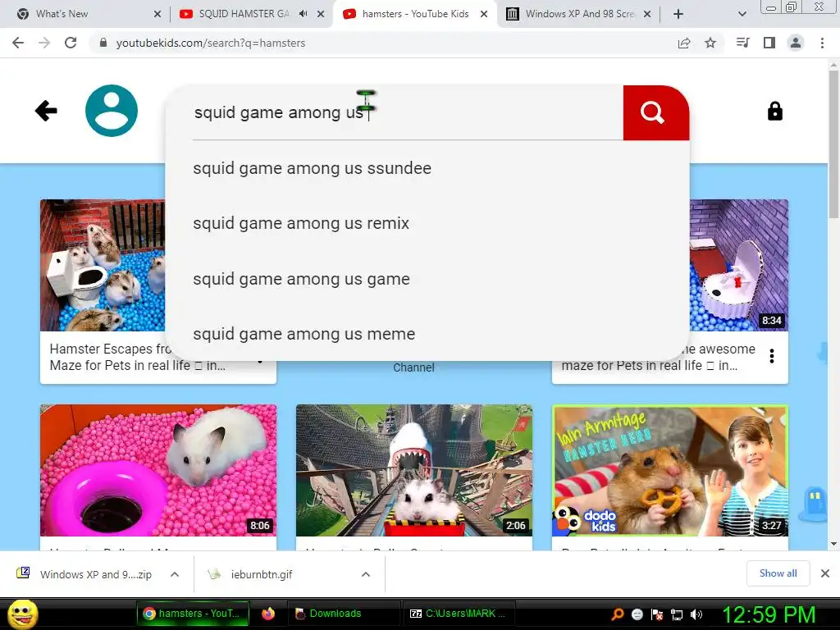Reload the page with refresh icon

pyautogui.click(x=71, y=43)
